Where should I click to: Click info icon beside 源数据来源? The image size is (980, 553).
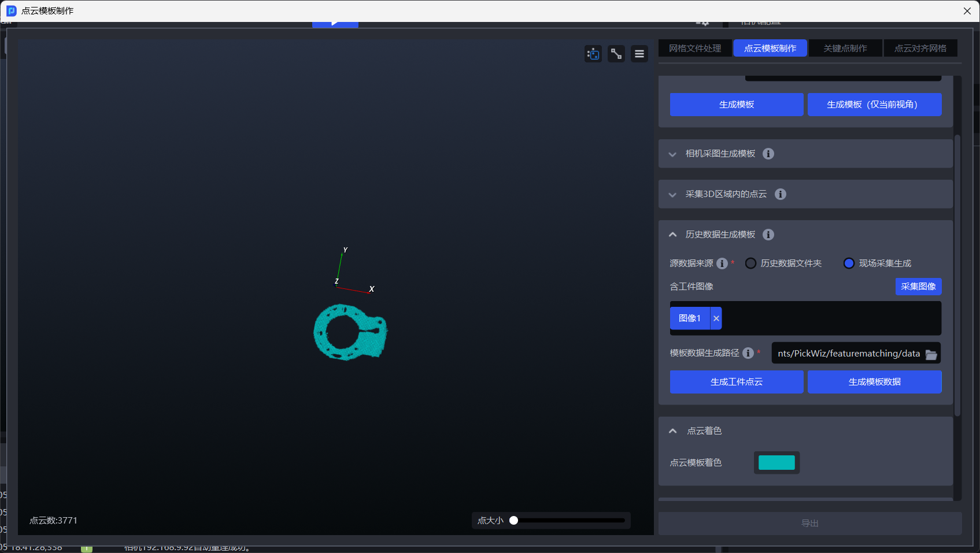722,263
